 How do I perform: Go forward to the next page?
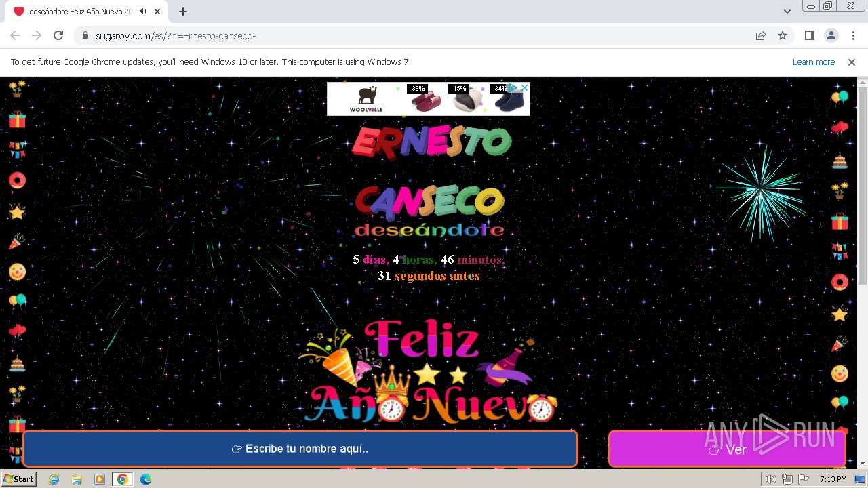(x=37, y=35)
